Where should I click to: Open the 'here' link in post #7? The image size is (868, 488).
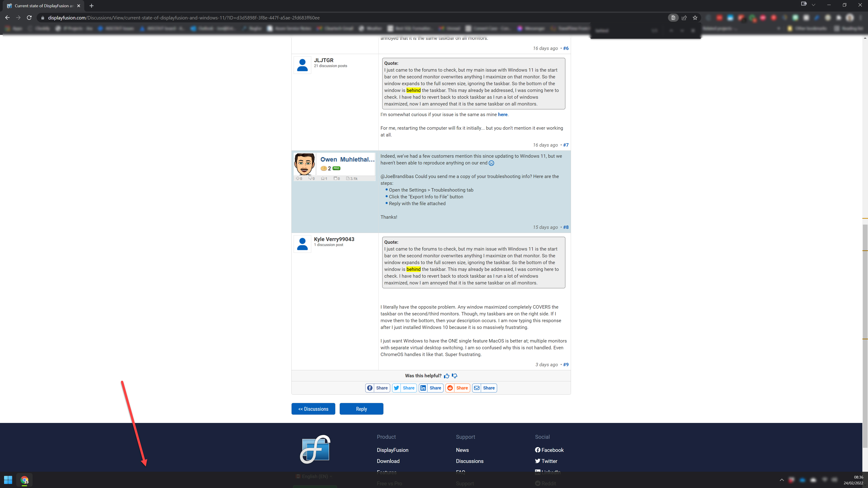(x=502, y=115)
